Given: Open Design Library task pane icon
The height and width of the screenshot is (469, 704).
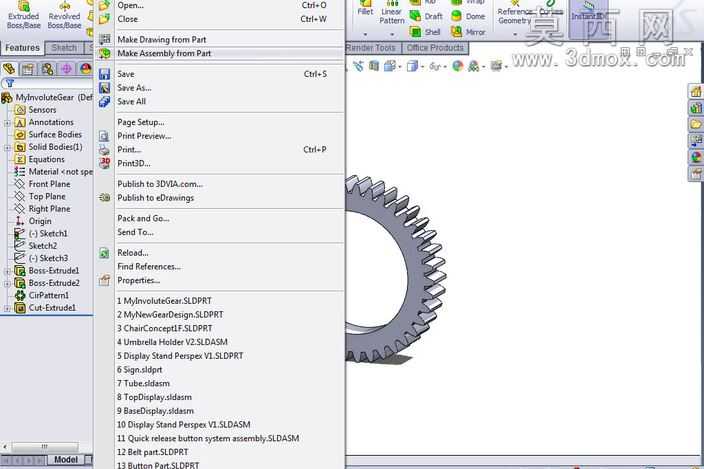Looking at the screenshot, I should [x=696, y=108].
